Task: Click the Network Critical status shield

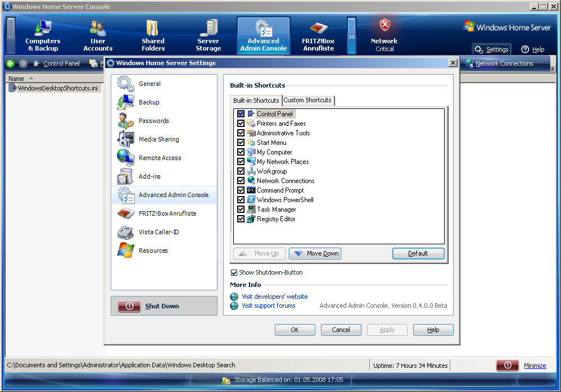Action: coord(384,25)
